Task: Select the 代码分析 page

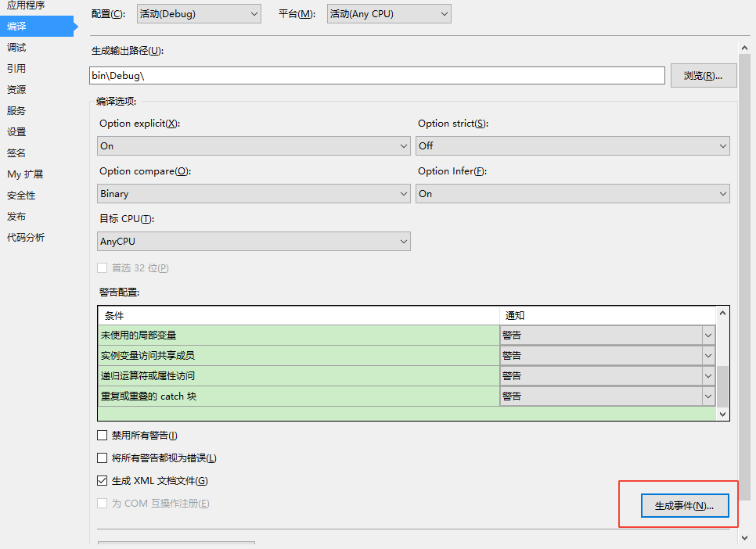Action: point(27,237)
